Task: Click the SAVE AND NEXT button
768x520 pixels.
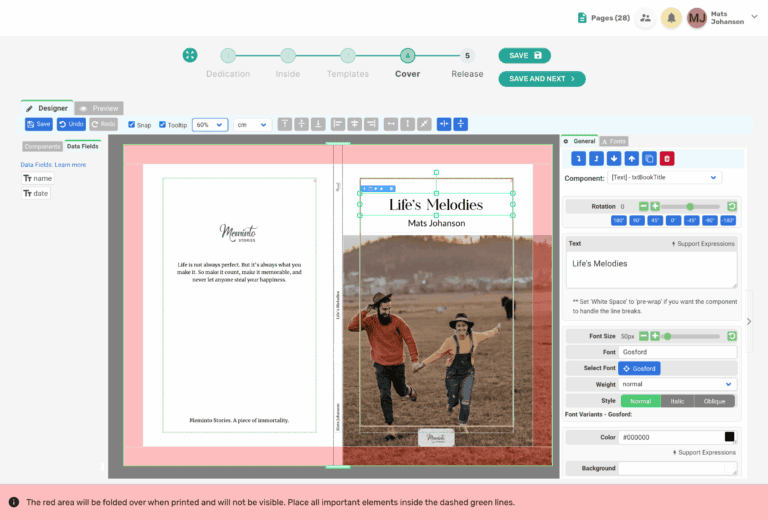Action: (541, 79)
